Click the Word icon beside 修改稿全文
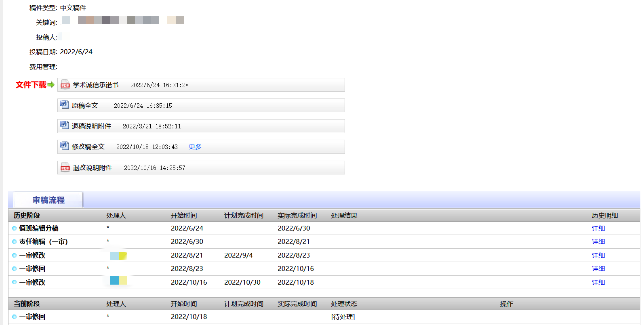Viewport: 644px width, 325px height. 65,146
